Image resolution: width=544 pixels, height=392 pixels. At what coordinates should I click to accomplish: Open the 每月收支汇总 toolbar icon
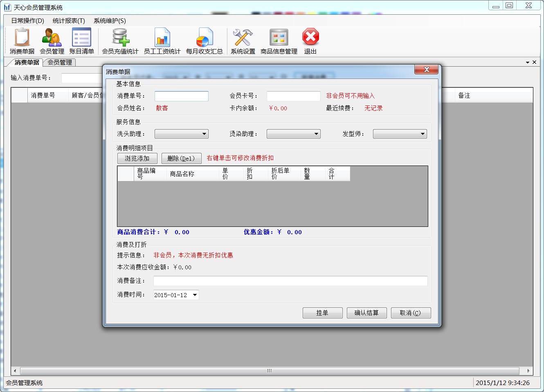(204, 41)
